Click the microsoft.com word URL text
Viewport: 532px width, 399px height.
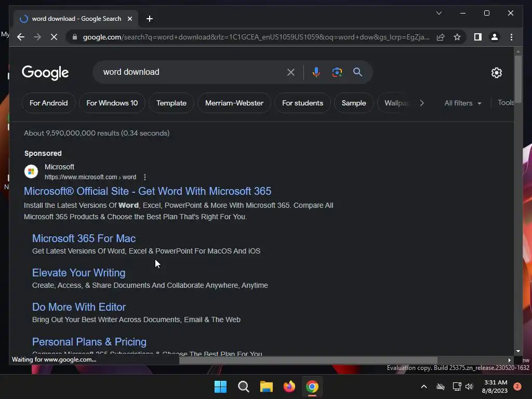pyautogui.click(x=90, y=177)
